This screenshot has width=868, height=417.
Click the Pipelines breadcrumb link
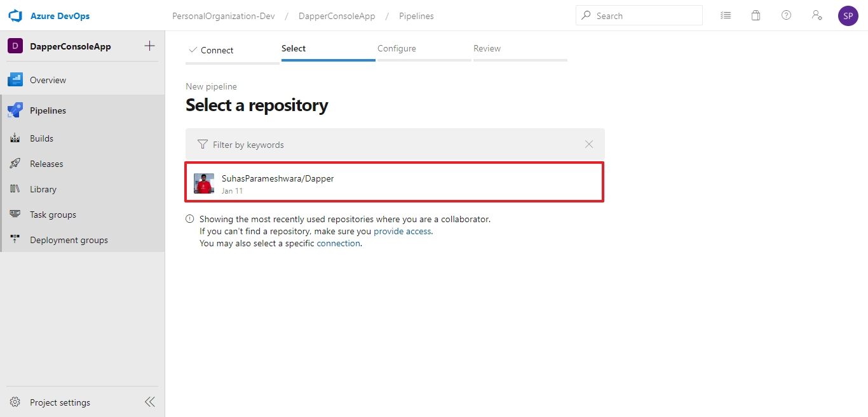click(416, 16)
